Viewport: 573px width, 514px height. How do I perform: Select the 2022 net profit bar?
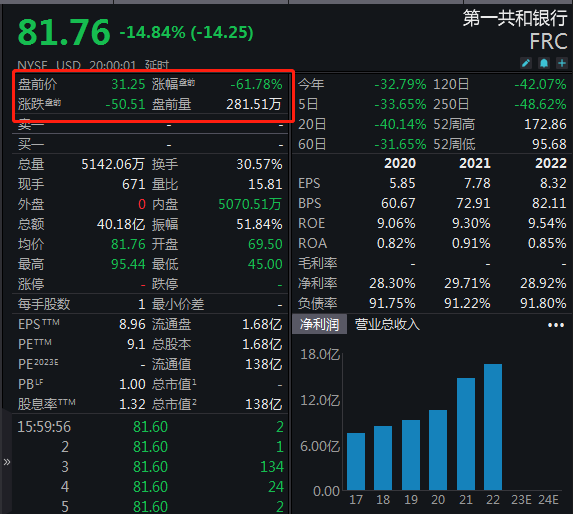493,427
